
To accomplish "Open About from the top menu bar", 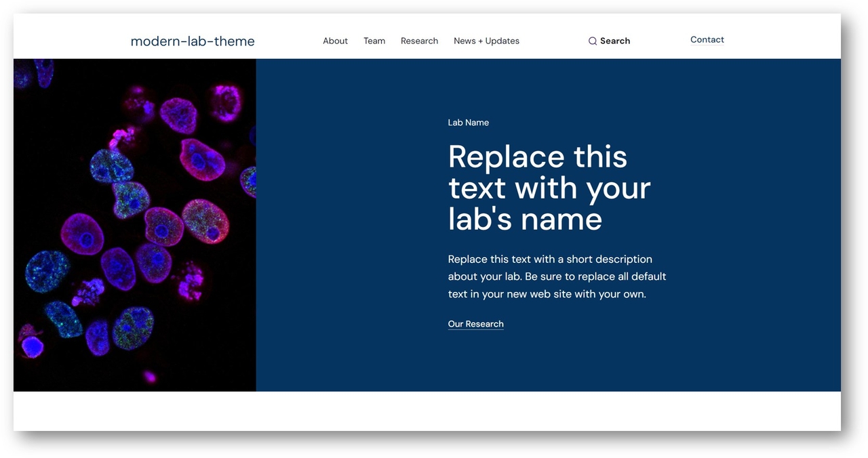I will point(335,41).
